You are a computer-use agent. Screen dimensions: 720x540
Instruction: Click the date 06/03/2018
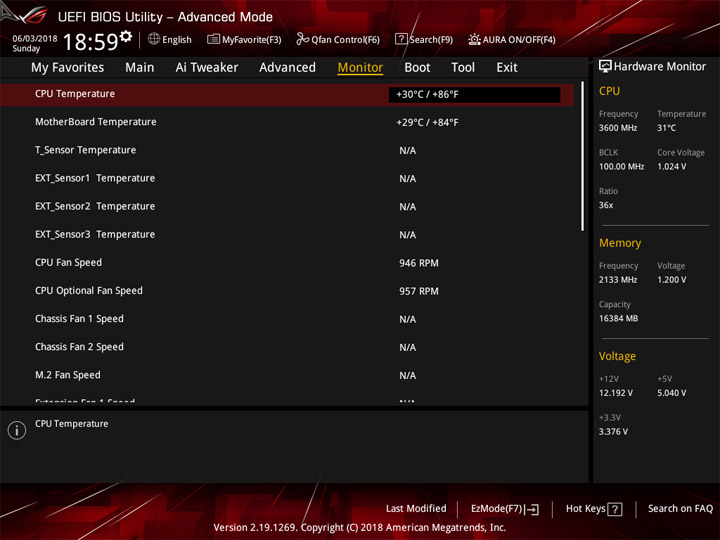coord(35,39)
